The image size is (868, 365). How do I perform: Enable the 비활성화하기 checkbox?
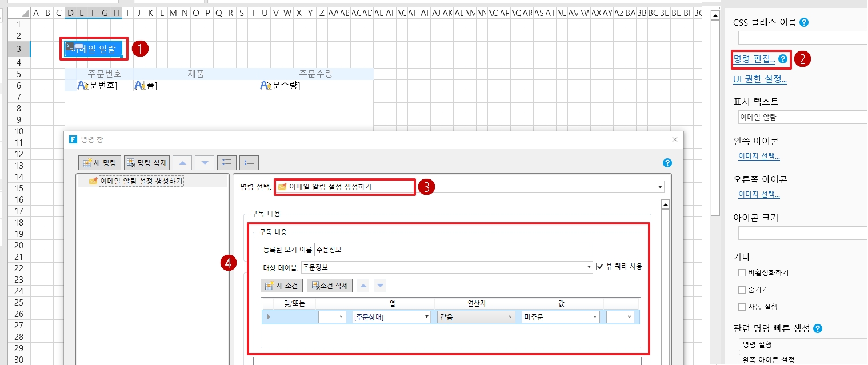pos(742,272)
